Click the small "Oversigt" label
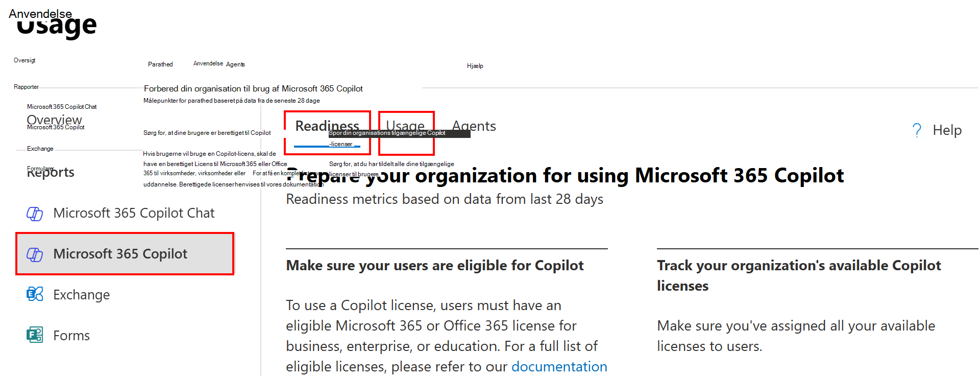This screenshot has width=980, height=376. pos(24,60)
